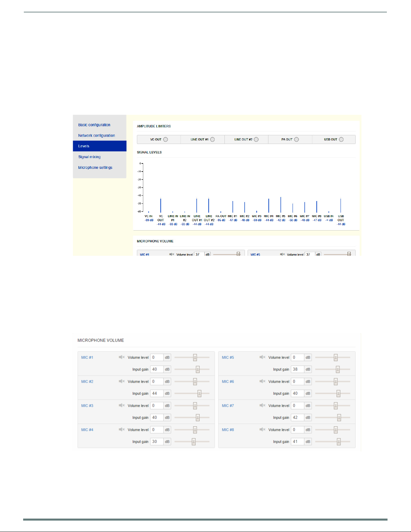Click the MIC #4 -44 dB reading
The width and height of the screenshot is (411, 532).
pyautogui.click(x=269, y=220)
